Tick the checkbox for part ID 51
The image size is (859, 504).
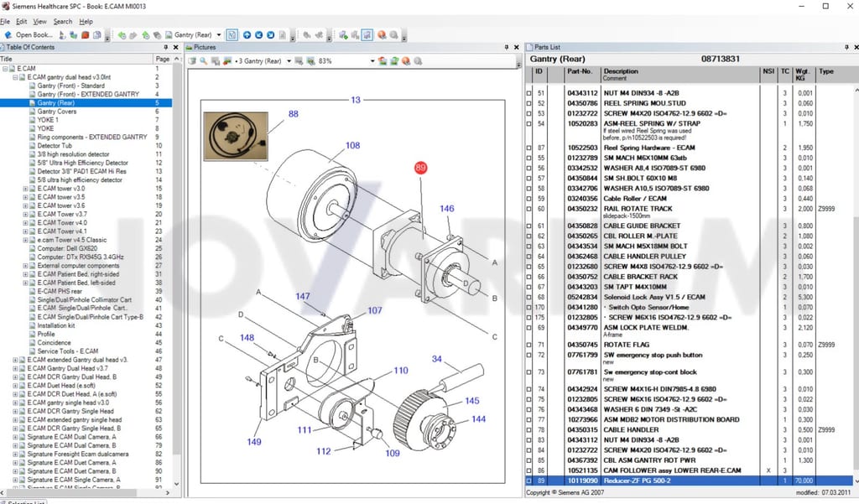[528, 93]
